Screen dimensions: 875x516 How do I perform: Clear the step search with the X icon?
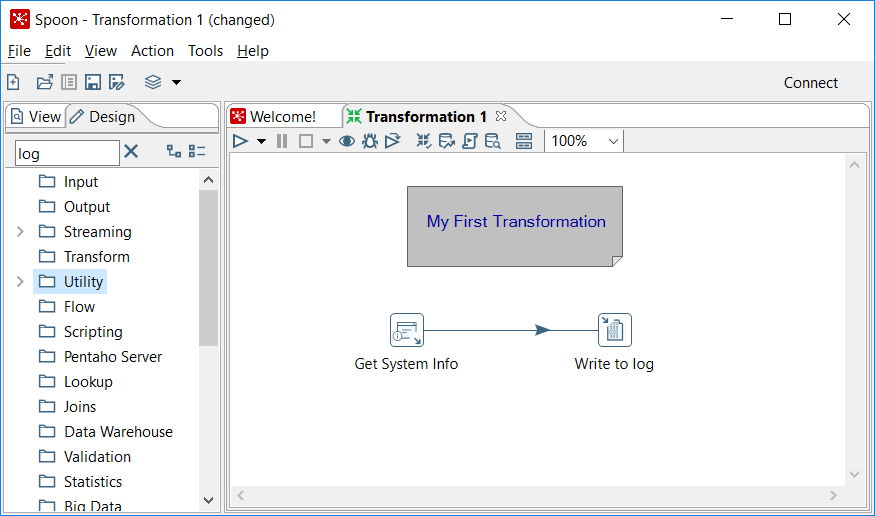(x=131, y=152)
